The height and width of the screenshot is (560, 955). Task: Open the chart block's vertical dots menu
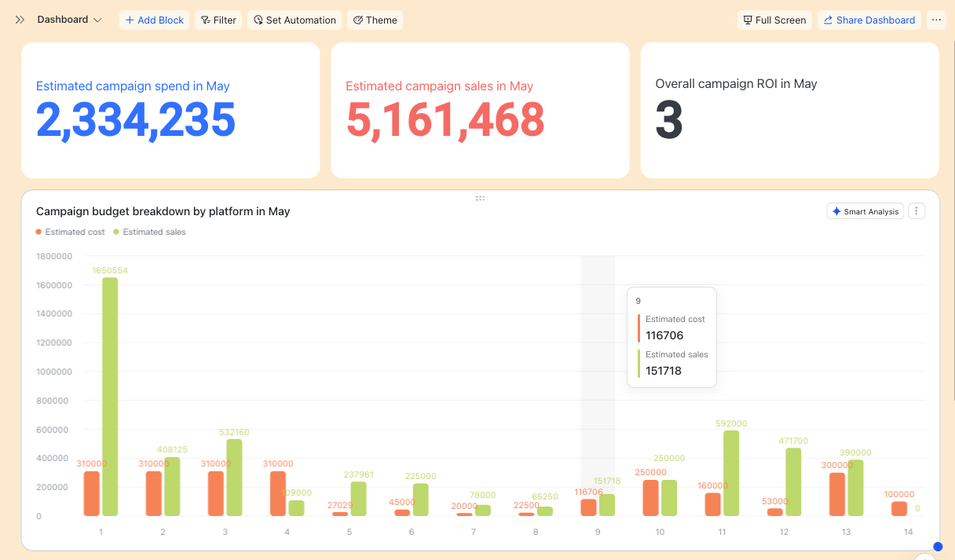coord(917,211)
